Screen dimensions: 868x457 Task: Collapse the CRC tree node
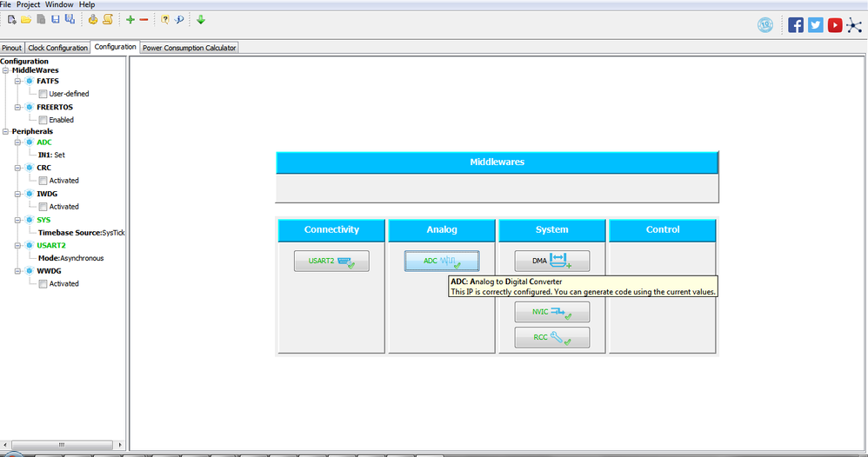[x=17, y=169]
